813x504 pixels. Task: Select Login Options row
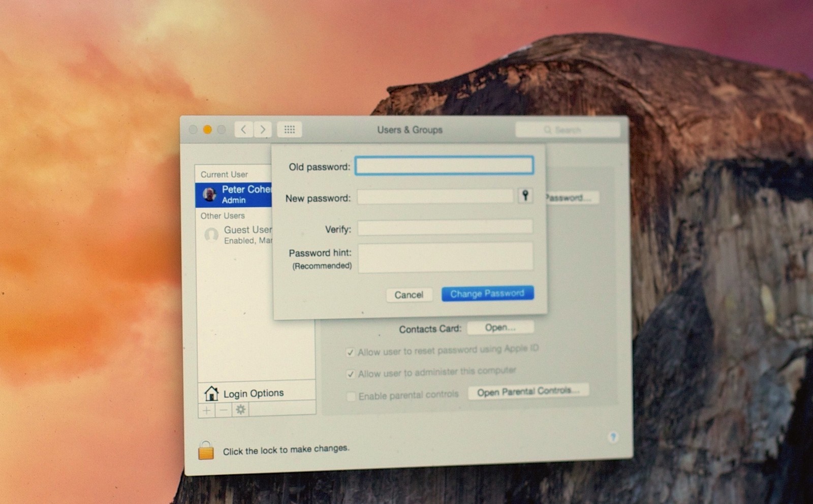[257, 393]
